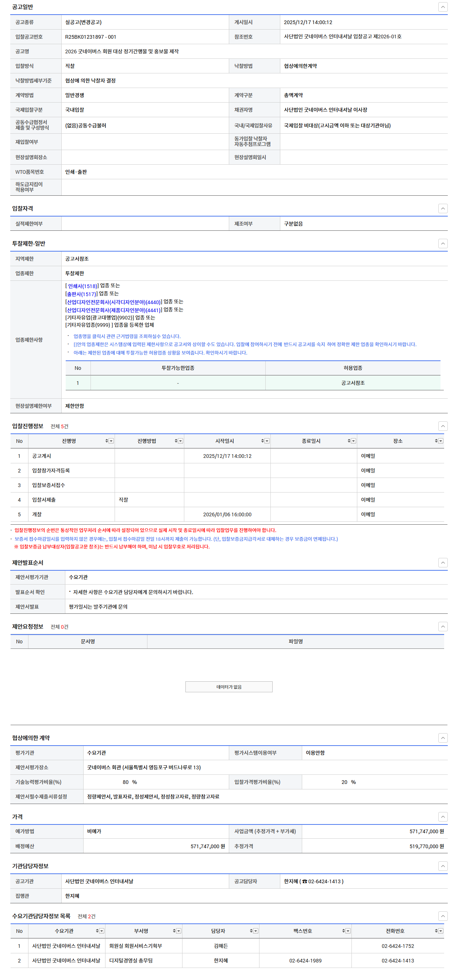Collapse the 공고일반 section
Screen dimensions: 454x980
pos(443,7)
